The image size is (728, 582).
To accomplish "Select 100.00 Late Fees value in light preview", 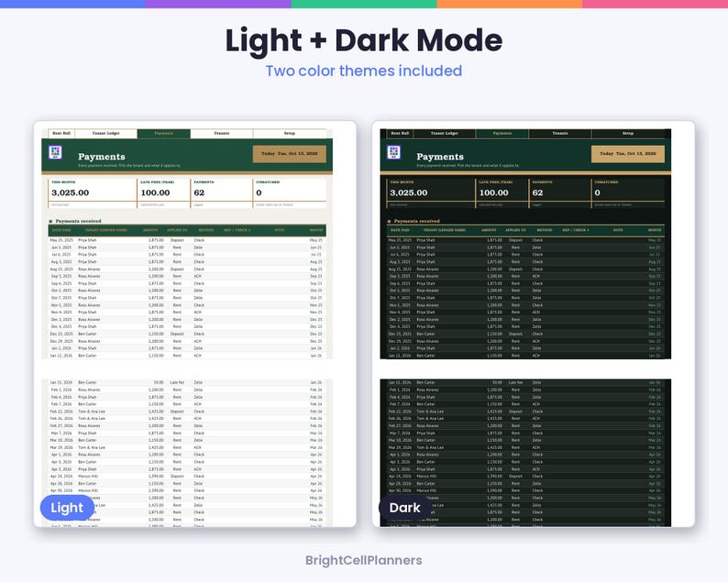I will click(x=155, y=192).
